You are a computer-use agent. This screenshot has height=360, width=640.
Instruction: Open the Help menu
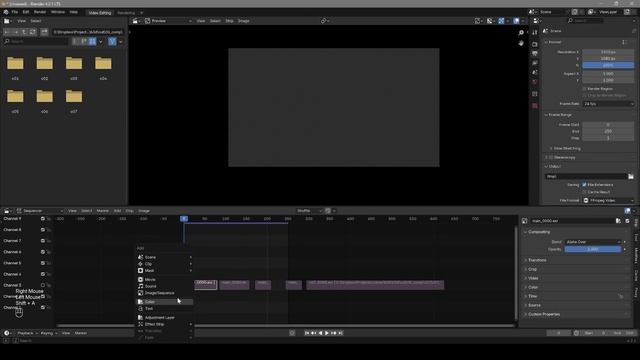(x=73, y=12)
